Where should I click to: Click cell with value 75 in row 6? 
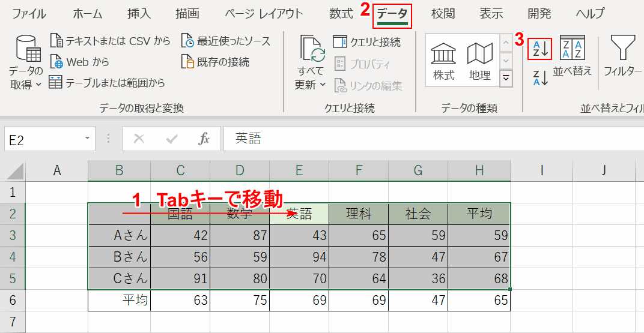240,300
